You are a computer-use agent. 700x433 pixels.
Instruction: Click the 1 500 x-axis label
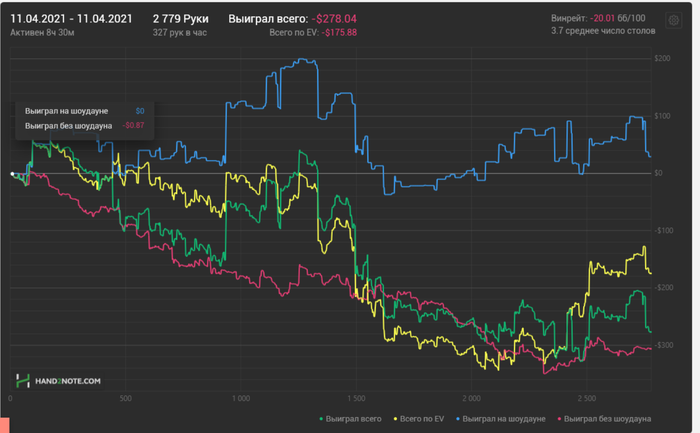click(356, 398)
